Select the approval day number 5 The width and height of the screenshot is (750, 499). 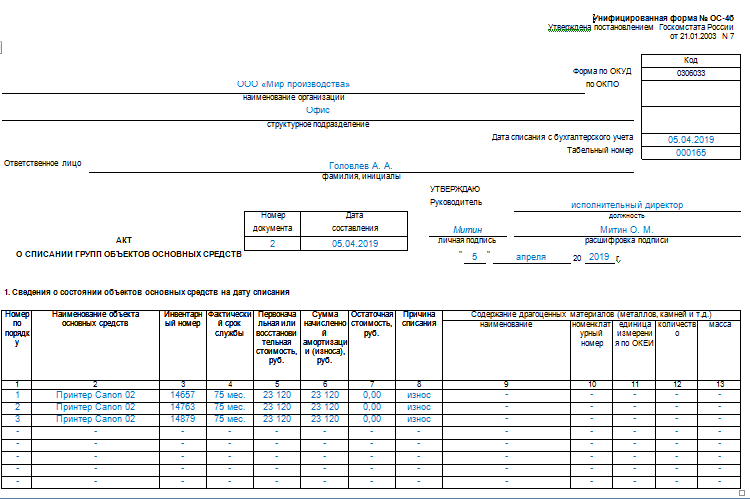[x=474, y=257]
